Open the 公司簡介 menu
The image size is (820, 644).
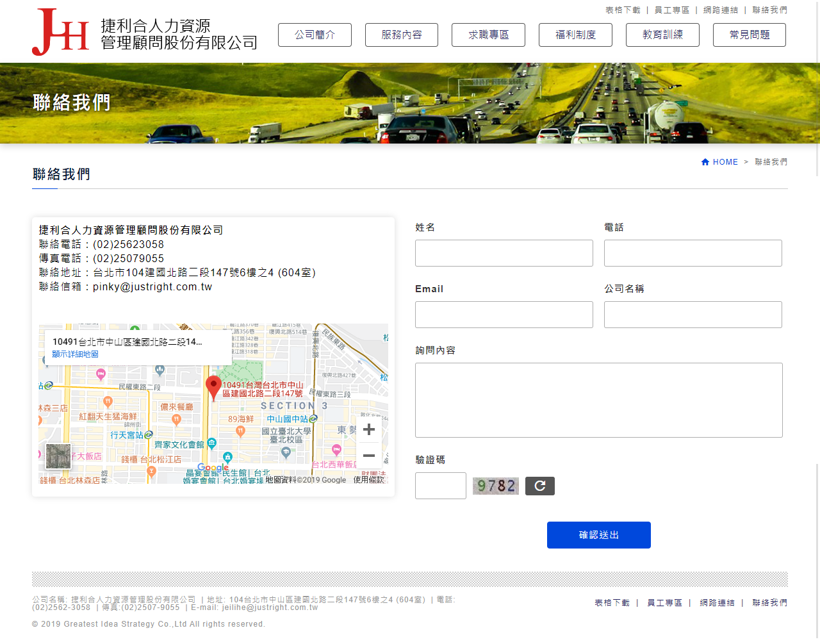[315, 35]
